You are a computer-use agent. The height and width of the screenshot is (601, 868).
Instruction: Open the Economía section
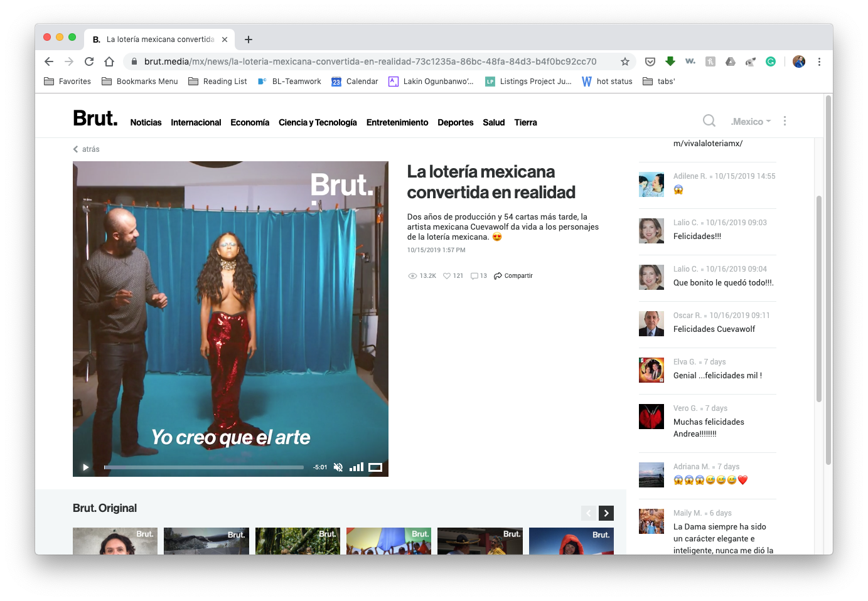coord(250,122)
